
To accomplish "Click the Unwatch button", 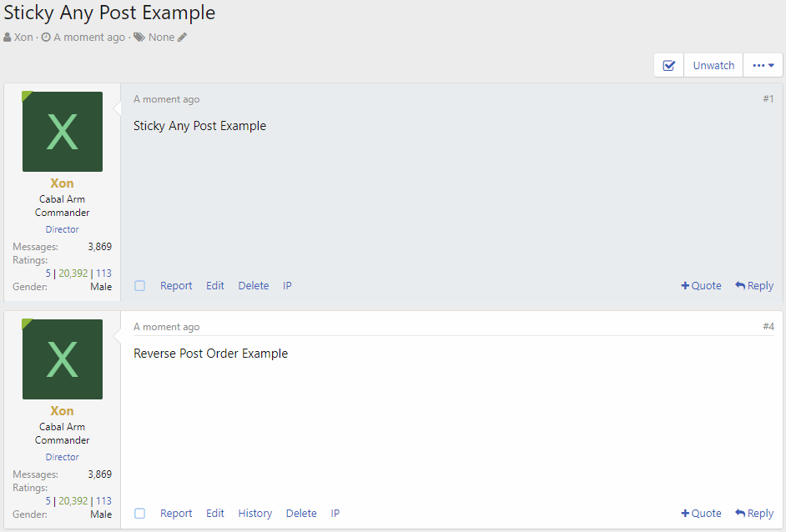I will click(713, 65).
